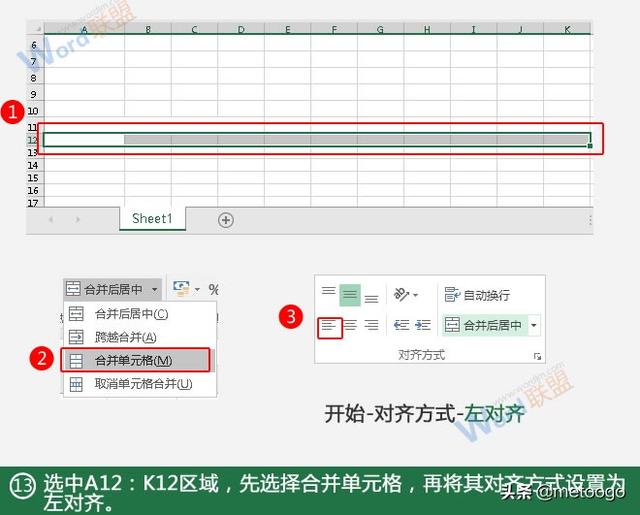The height and width of the screenshot is (515, 640).
Task: Select column K header
Action: [x=567, y=29]
